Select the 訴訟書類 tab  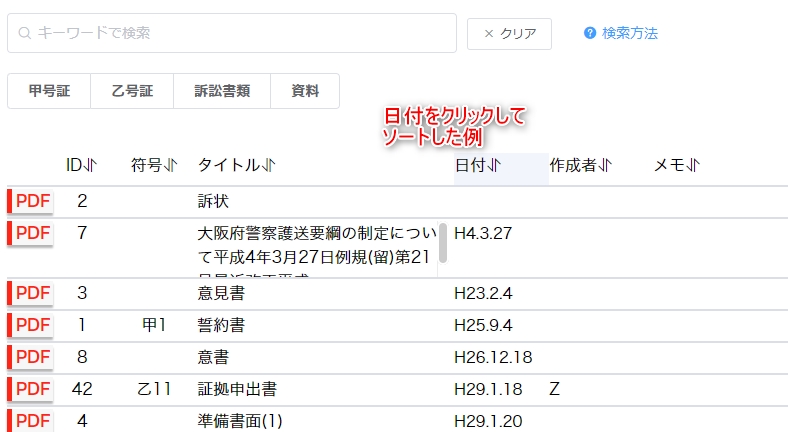(222, 91)
